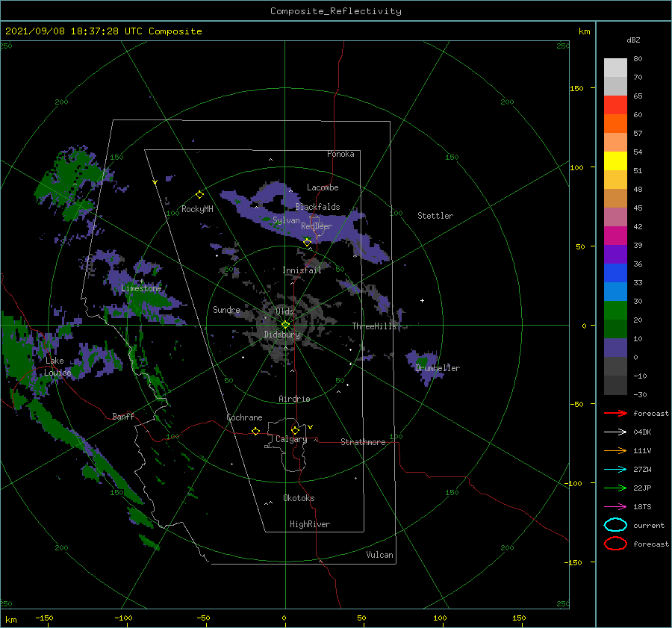Screen dimensions: 672x628
Task: Pick the magenta swatch between 42 and 39 dBZ
Action: (x=615, y=236)
